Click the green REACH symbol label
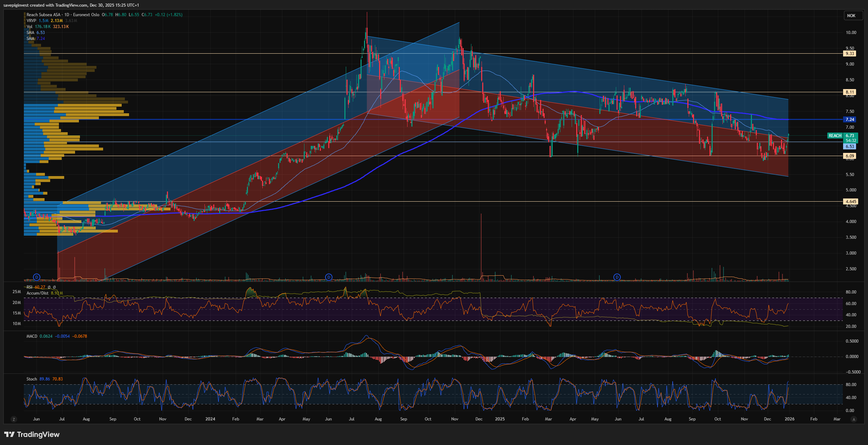 coord(835,136)
